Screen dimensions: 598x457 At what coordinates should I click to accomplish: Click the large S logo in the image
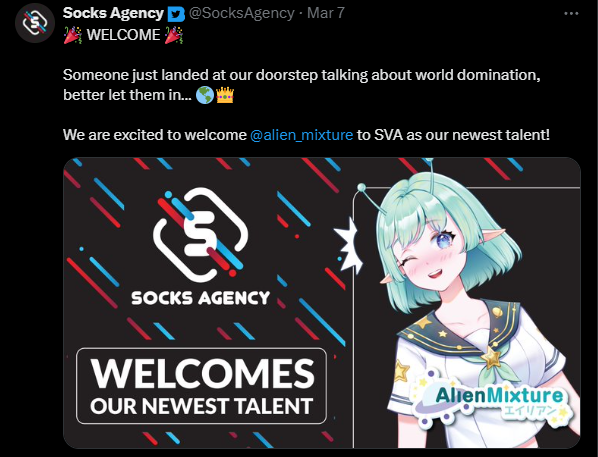[x=201, y=234]
